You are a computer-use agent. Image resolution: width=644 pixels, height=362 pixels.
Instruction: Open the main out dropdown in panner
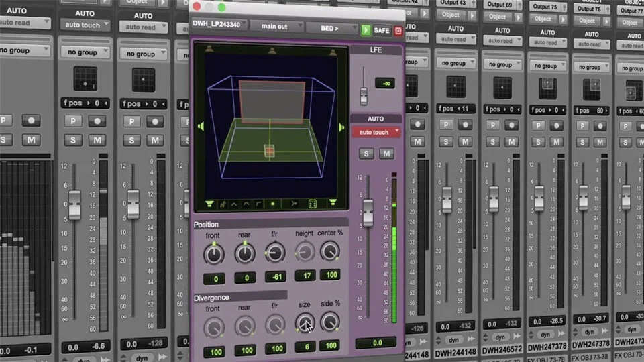click(x=276, y=26)
